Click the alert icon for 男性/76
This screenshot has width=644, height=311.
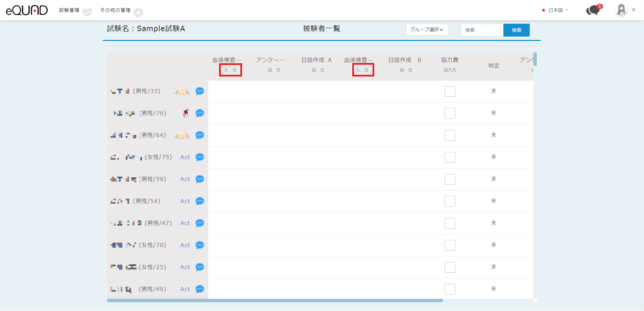click(186, 113)
